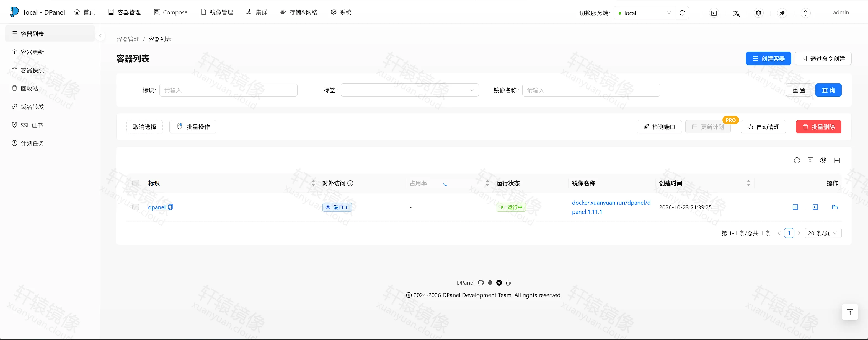Click the 镜像名称 input field
Viewport: 868px width, 340px height.
click(x=591, y=90)
